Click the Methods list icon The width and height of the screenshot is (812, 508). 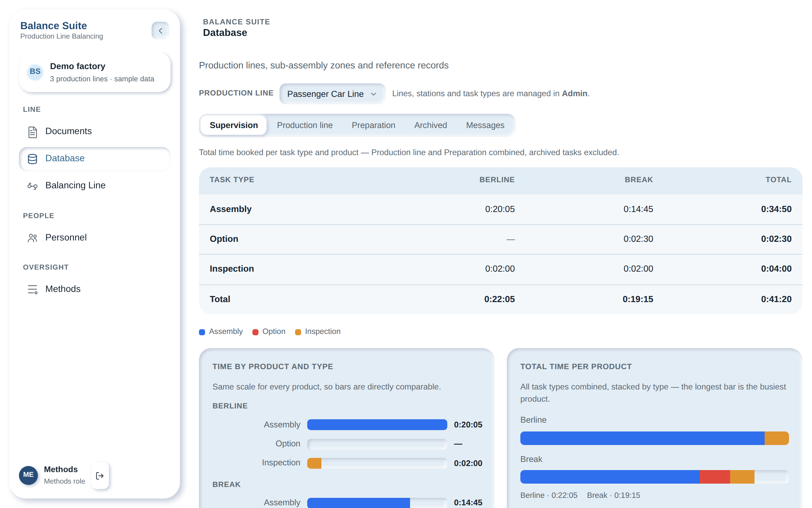[32, 290]
